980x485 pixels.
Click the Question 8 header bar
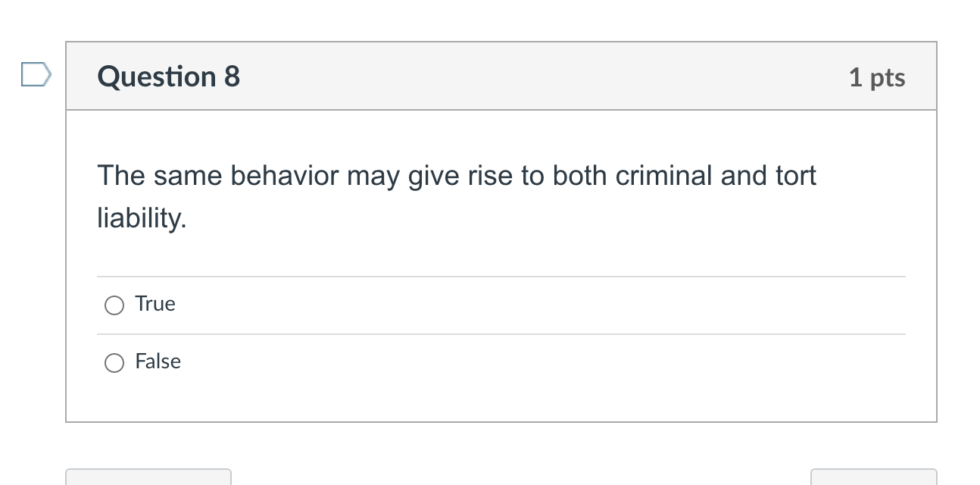click(x=500, y=76)
